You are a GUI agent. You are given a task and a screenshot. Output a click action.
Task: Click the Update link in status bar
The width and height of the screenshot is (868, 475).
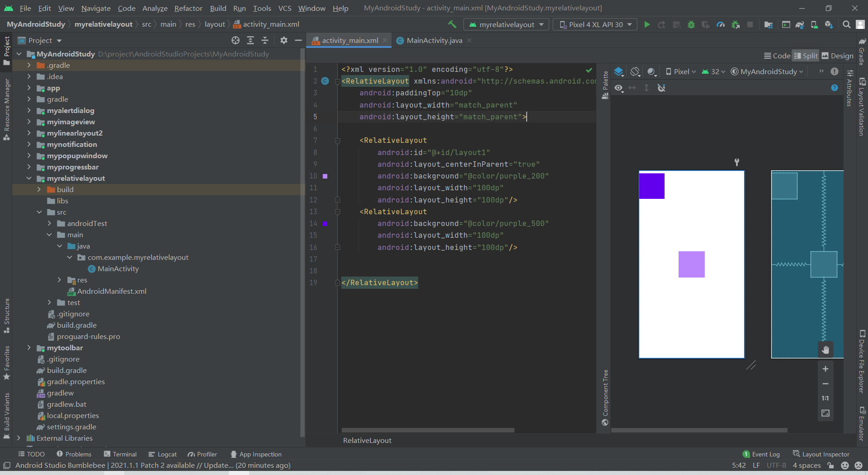click(x=218, y=465)
